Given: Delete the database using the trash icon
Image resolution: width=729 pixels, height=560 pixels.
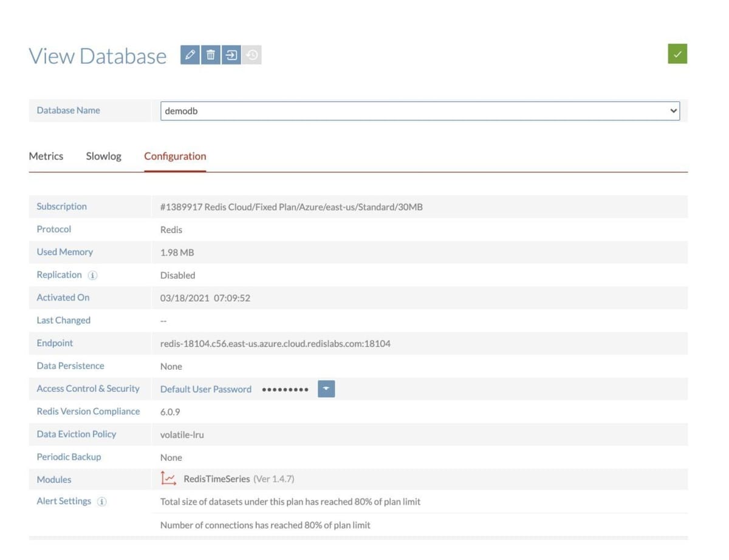Looking at the screenshot, I should 210,54.
